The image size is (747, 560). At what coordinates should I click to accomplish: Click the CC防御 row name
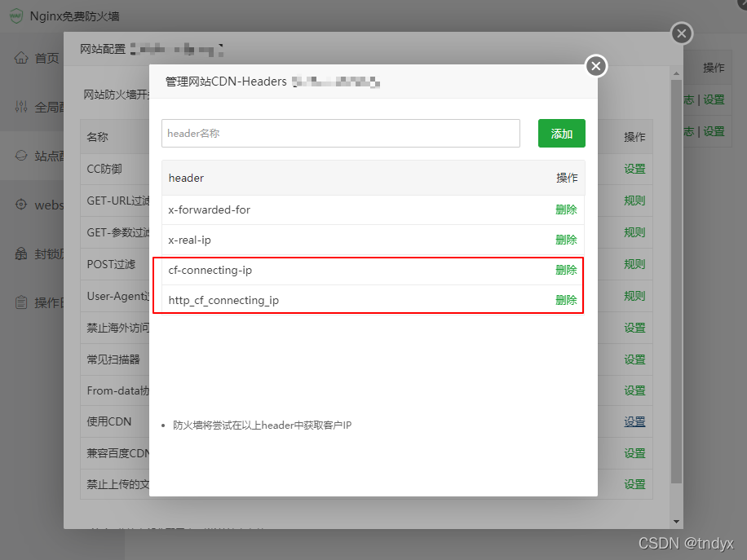pos(104,169)
